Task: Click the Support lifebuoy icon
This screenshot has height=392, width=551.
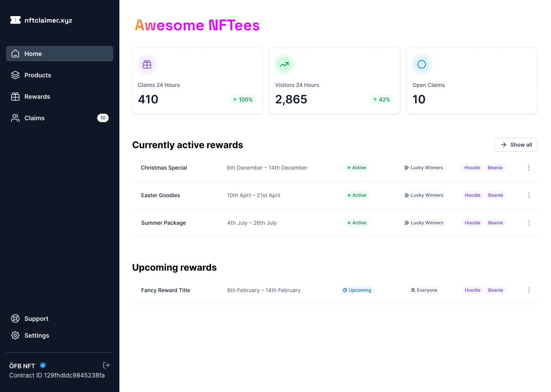Action: pyautogui.click(x=15, y=318)
